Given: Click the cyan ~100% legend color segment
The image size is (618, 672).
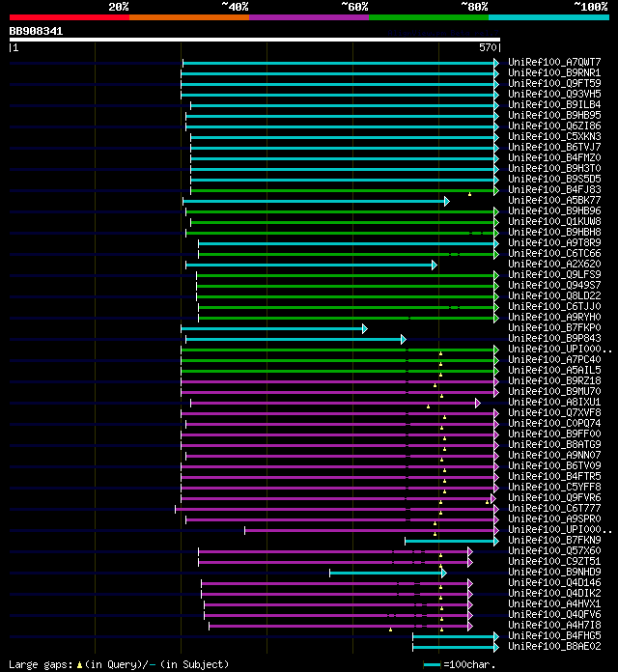Looking at the screenshot, I should pyautogui.click(x=548, y=17).
